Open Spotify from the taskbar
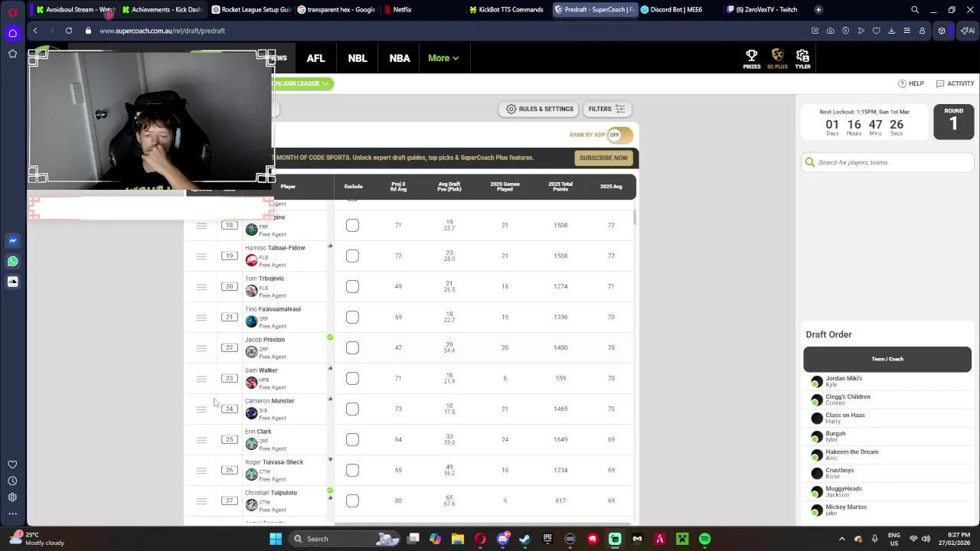This screenshot has width=980, height=551. point(704,539)
